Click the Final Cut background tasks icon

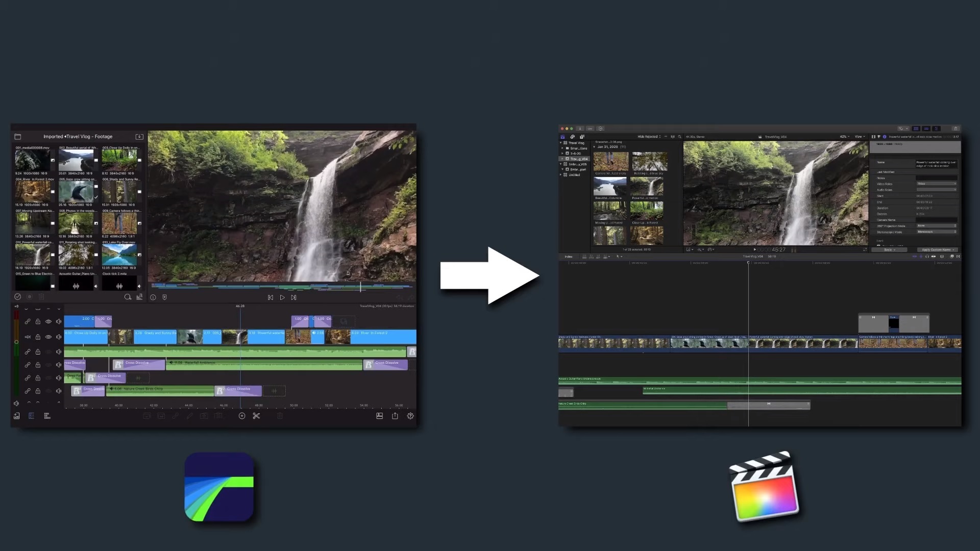tap(600, 129)
